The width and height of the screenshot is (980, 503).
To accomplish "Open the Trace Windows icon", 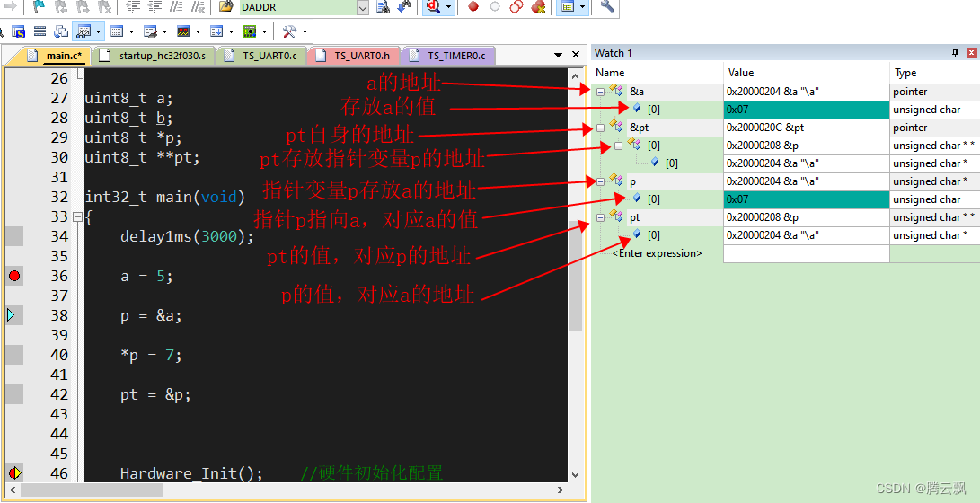I will 216,31.
